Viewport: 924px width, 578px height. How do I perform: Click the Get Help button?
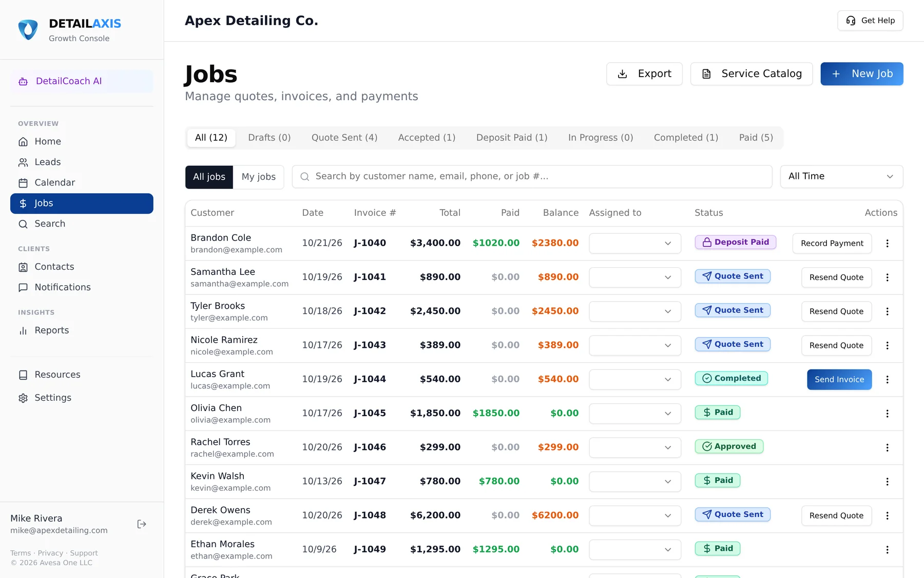870,21
